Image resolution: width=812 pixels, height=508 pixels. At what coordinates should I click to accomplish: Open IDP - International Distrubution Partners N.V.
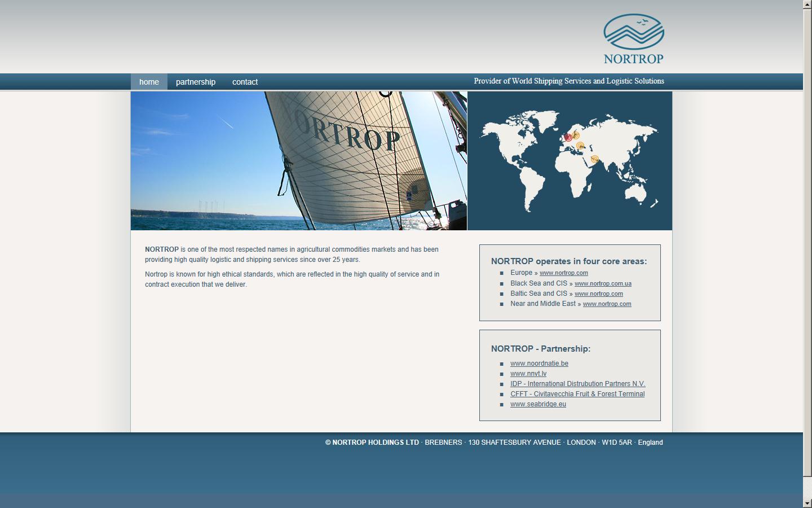pyautogui.click(x=578, y=384)
